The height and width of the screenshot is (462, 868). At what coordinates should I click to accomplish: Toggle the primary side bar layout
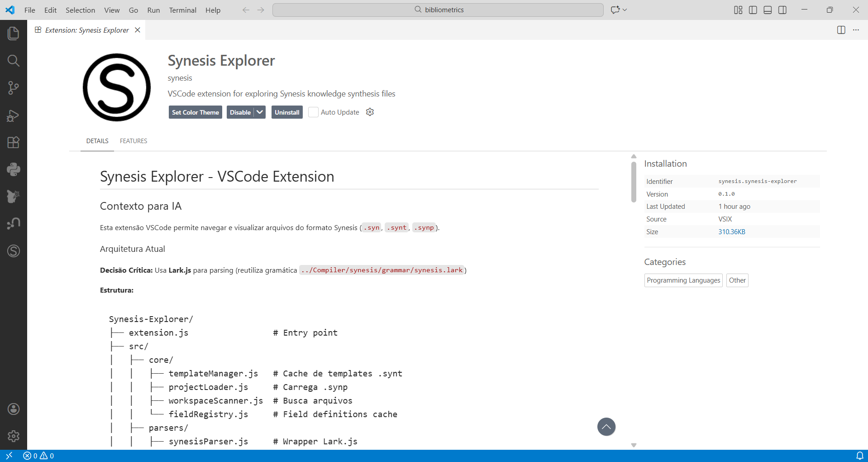click(753, 10)
